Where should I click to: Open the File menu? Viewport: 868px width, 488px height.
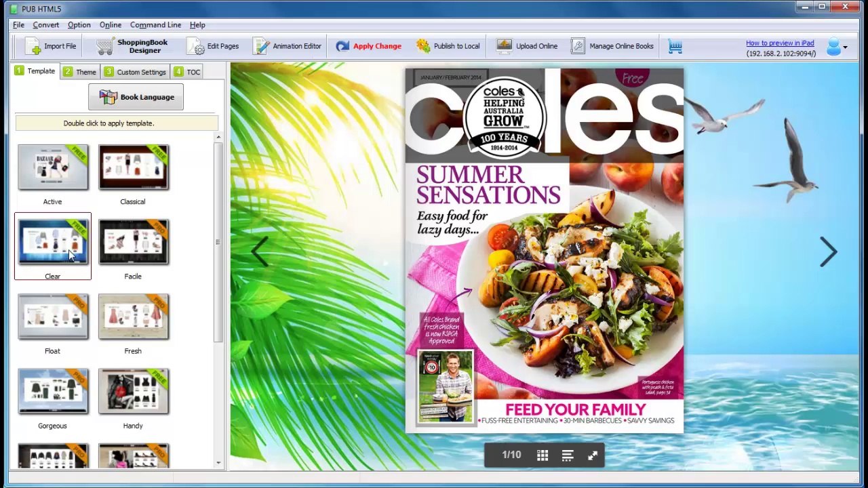coord(18,25)
